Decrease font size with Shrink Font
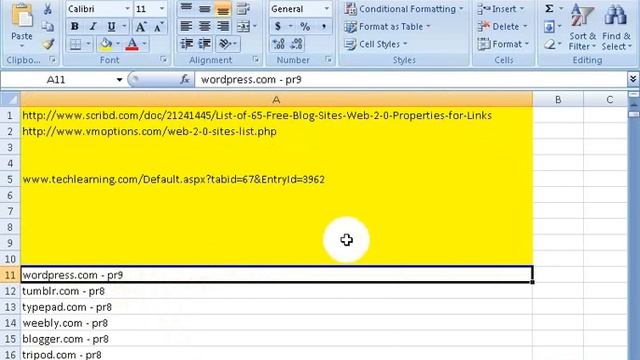The height and width of the screenshot is (360, 640). click(158, 27)
